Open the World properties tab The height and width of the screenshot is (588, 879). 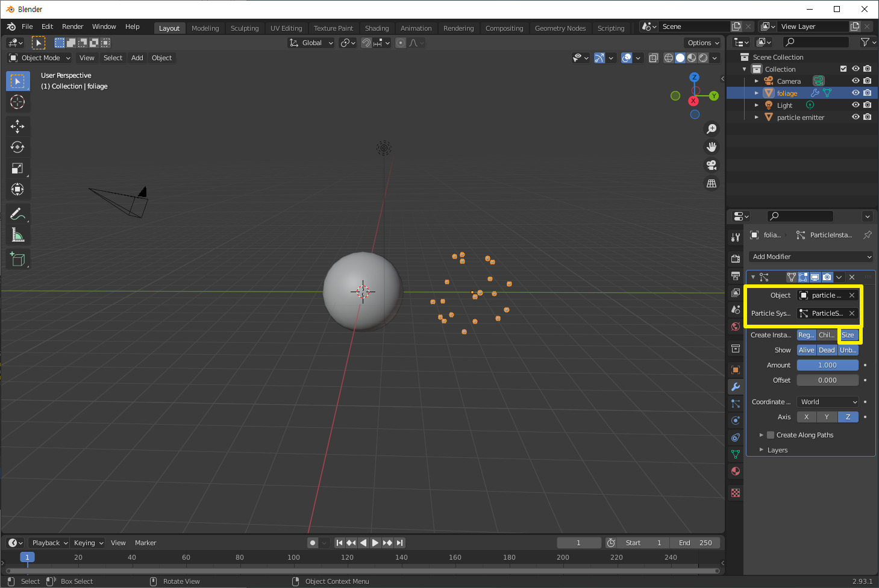point(736,327)
